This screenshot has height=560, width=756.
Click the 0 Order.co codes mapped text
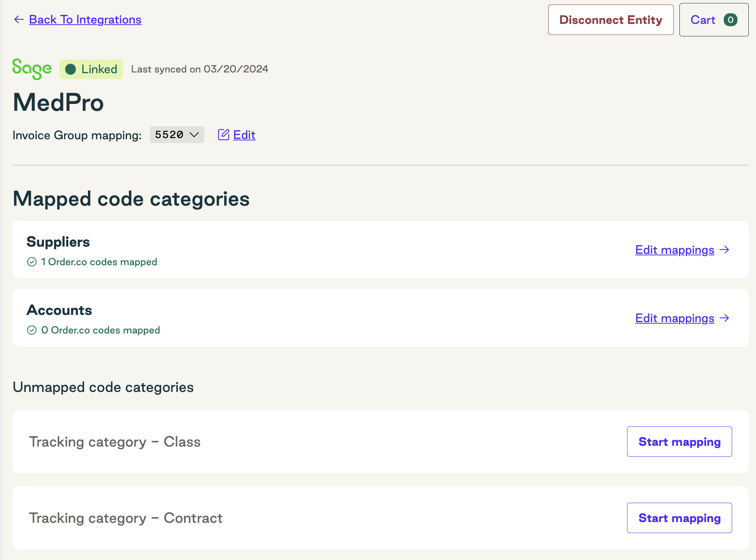click(100, 330)
